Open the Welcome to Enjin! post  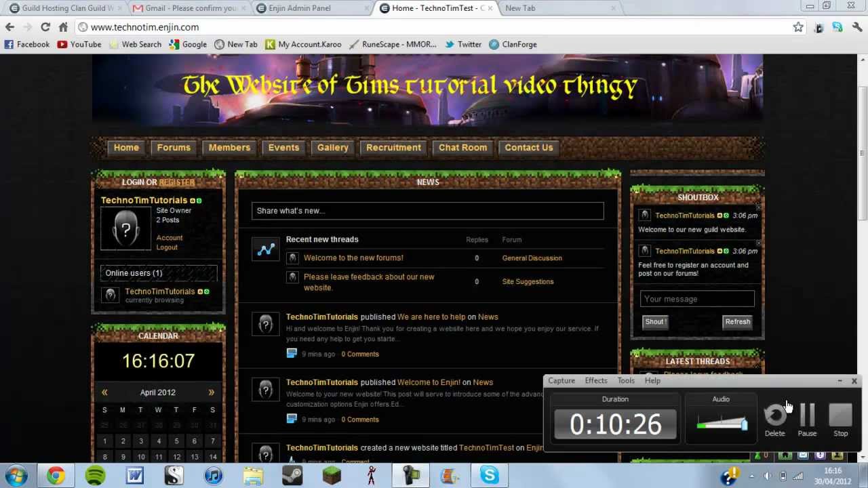[429, 382]
